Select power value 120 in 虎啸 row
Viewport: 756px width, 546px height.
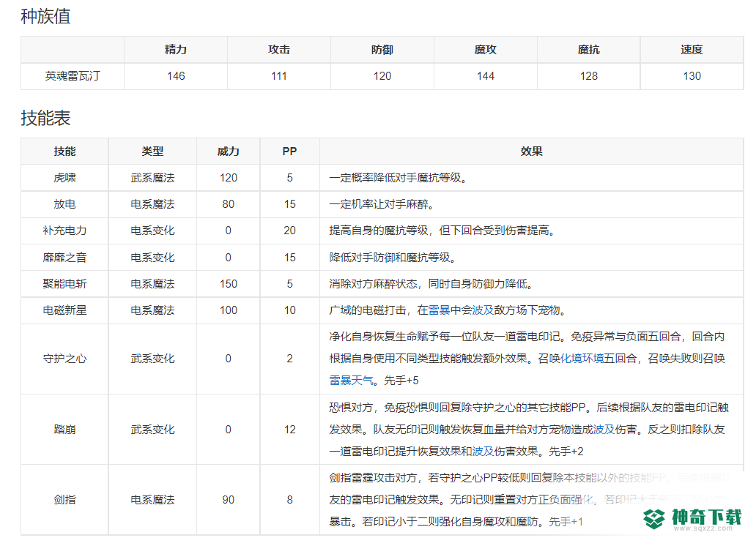(x=228, y=178)
